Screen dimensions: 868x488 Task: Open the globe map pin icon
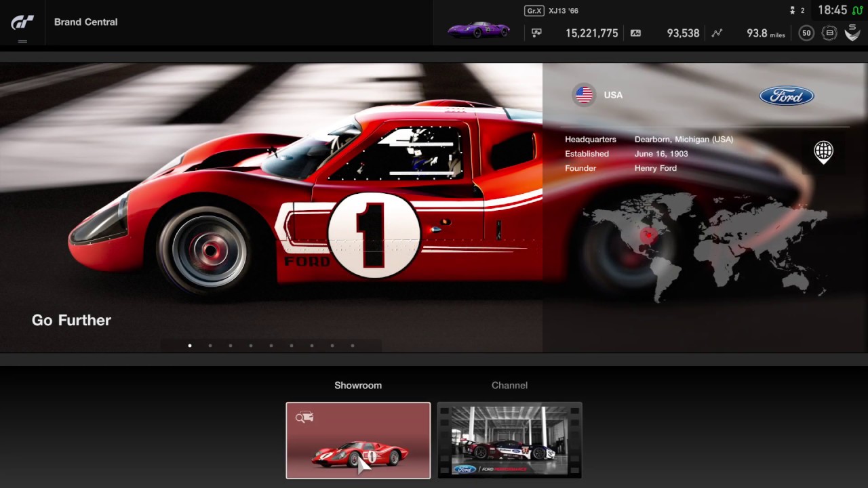(x=823, y=152)
